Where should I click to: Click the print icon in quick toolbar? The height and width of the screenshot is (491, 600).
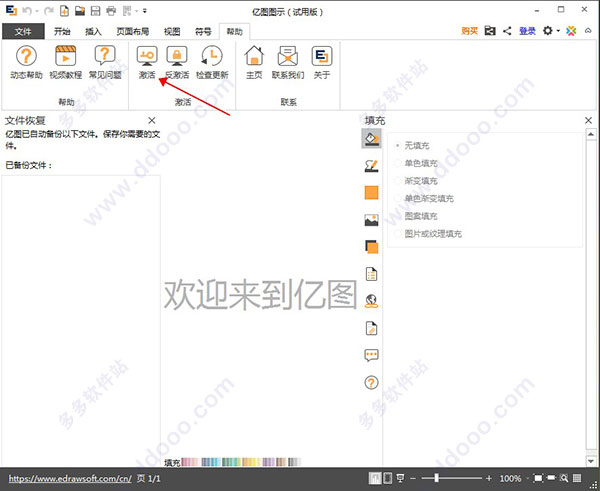(x=111, y=11)
